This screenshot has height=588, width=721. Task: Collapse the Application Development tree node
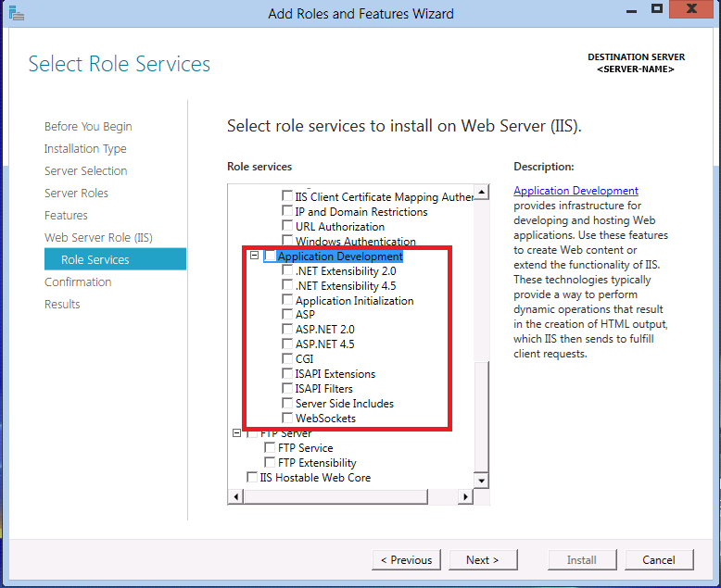[x=255, y=256]
